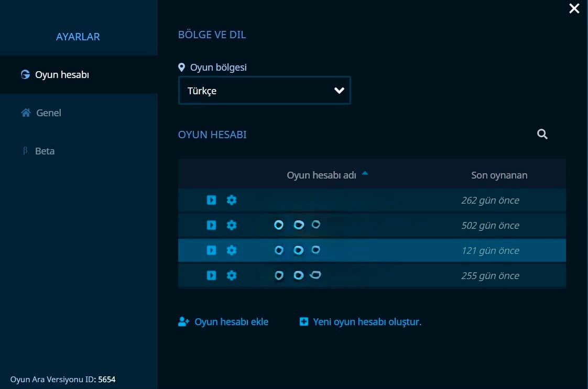Expand the Oyun bölgesi Türkçe dropdown

pyautogui.click(x=264, y=91)
